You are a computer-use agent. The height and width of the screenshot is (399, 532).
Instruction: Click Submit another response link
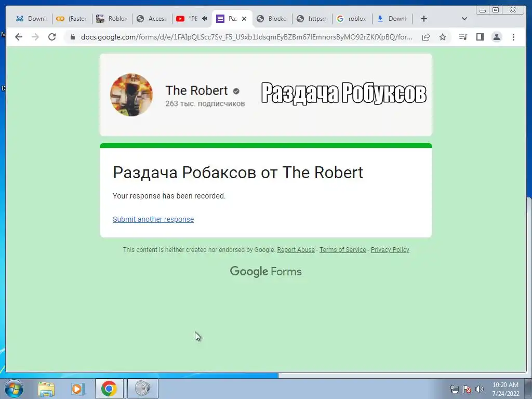[153, 219]
